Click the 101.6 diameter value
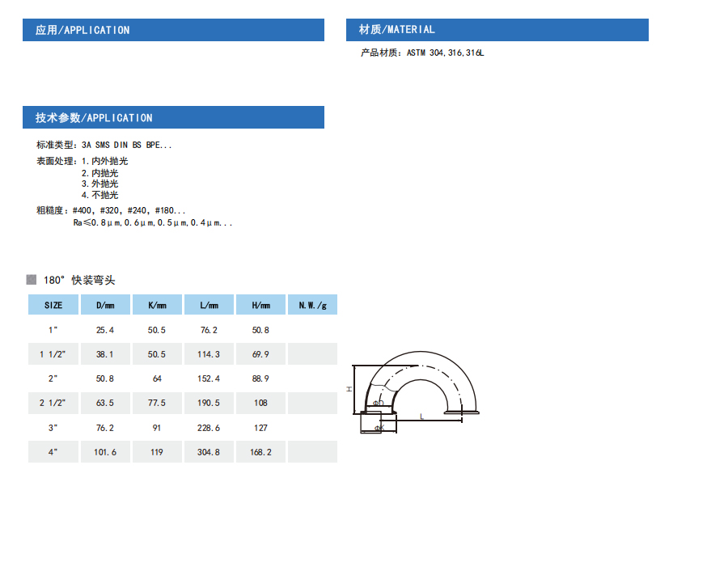 pyautogui.click(x=105, y=452)
